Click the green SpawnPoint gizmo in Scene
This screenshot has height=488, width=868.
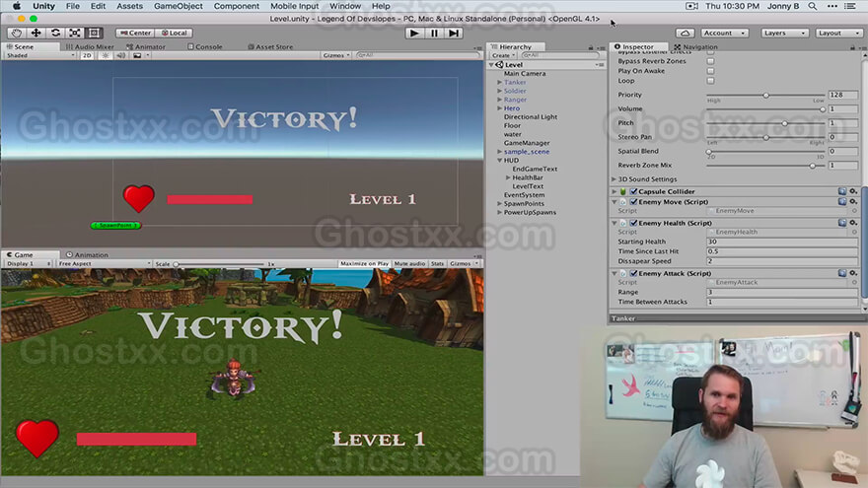115,225
